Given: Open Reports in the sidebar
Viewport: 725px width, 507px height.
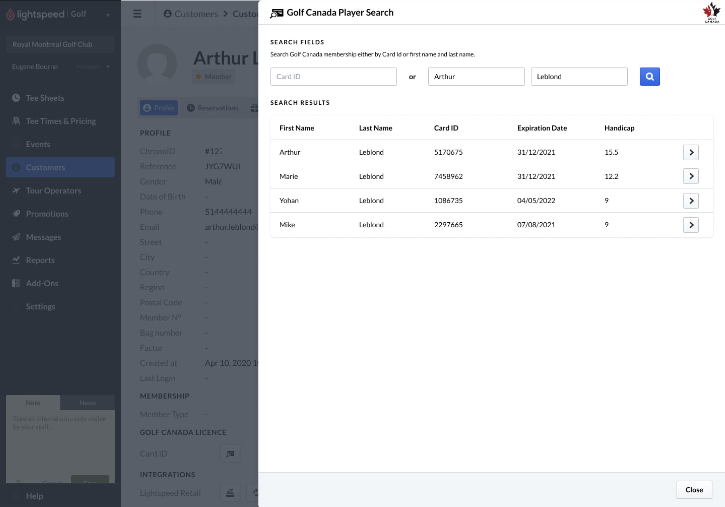Looking at the screenshot, I should click(x=40, y=260).
